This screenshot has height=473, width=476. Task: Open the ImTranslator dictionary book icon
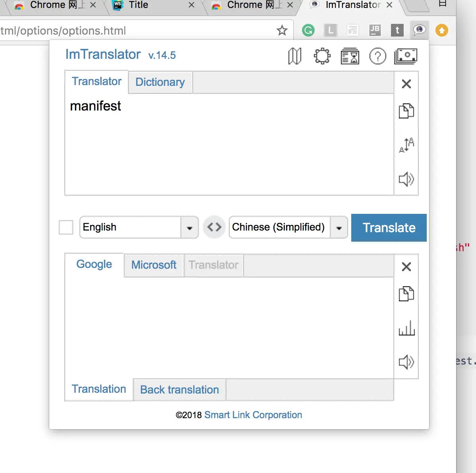294,56
